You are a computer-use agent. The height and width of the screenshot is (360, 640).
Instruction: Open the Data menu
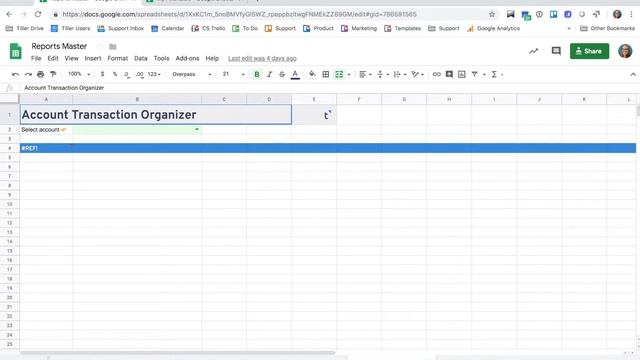coord(141,58)
